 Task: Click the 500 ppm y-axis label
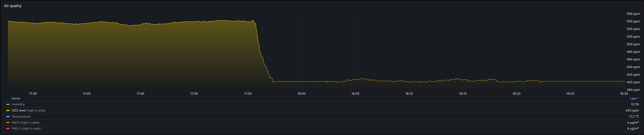633,44
